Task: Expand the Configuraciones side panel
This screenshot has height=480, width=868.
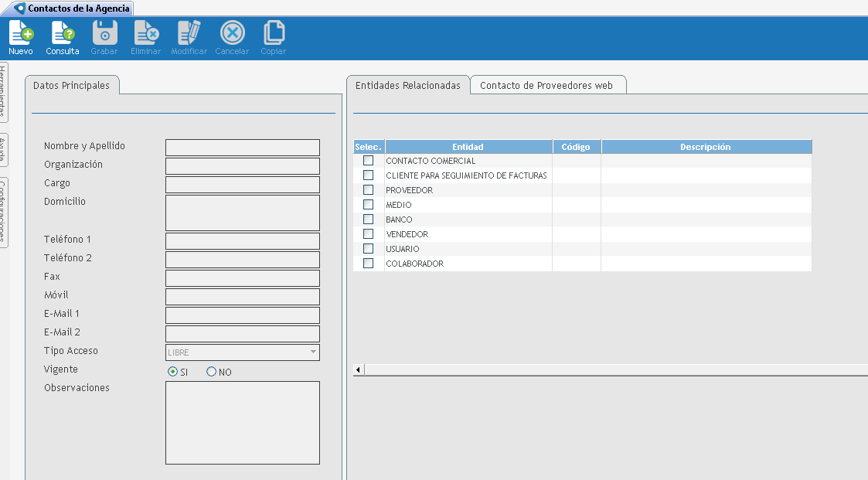Action: point(4,212)
